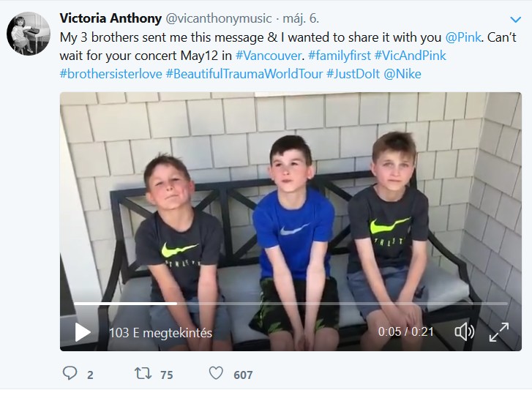
Task: Open the #familyfirst hashtag
Action: (x=340, y=56)
